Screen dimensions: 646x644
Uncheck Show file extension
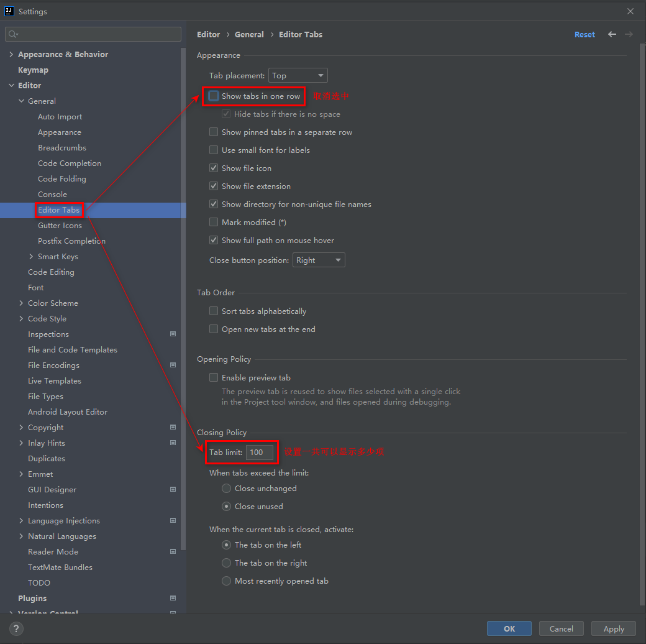coord(214,186)
